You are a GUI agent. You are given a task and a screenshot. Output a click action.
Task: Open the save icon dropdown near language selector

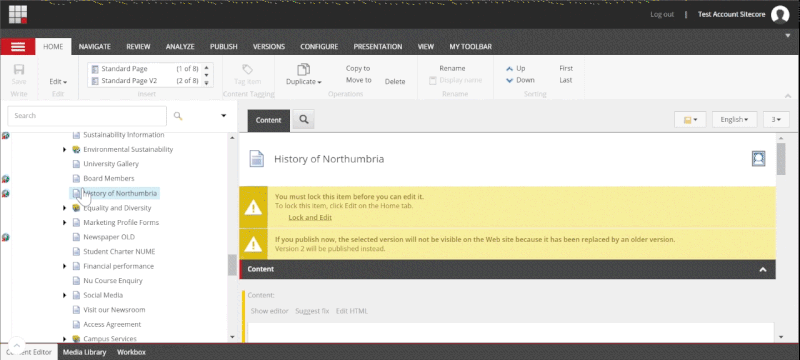tap(690, 119)
